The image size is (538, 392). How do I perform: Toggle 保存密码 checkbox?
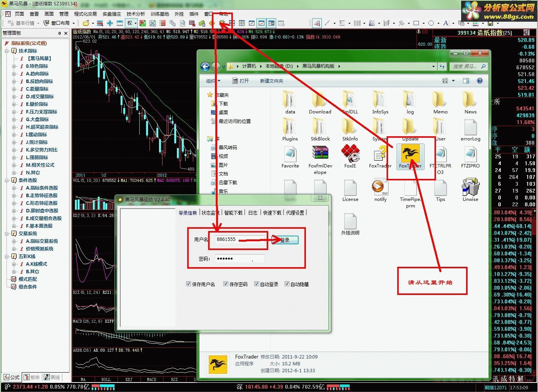(226, 284)
